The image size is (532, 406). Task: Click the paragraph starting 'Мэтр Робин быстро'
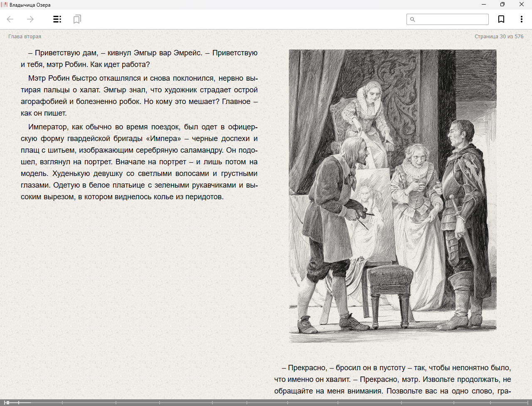point(139,96)
